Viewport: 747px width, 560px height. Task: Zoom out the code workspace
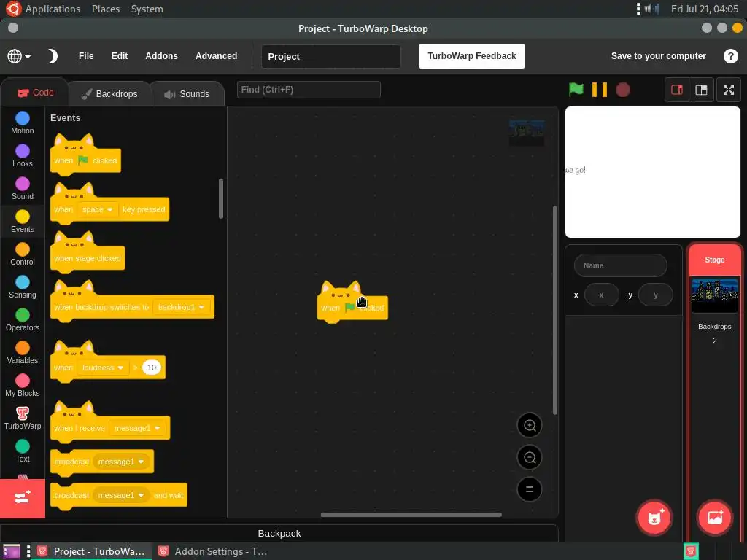tap(530, 458)
